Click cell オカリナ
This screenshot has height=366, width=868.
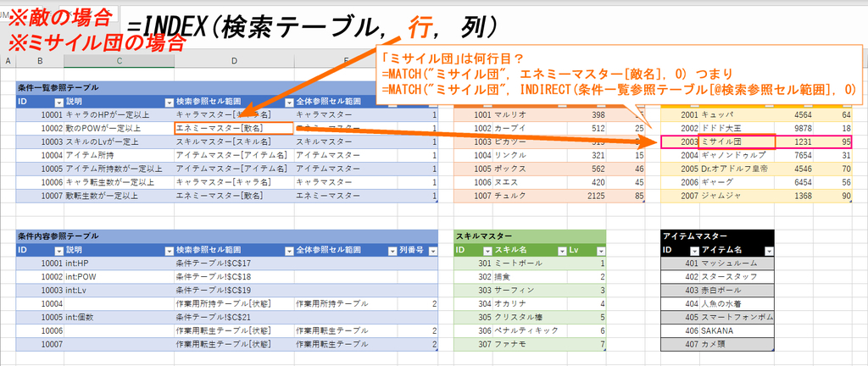[x=529, y=304]
